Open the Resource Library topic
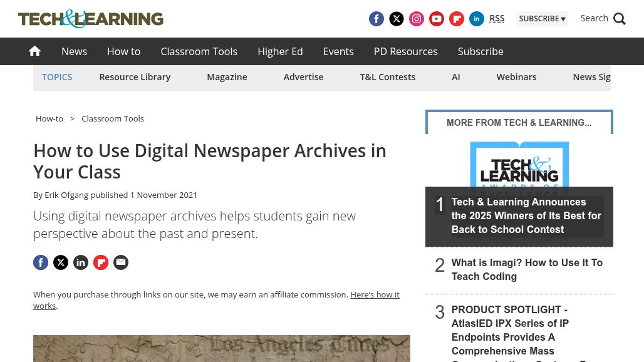The height and width of the screenshot is (362, 644). 135,77
